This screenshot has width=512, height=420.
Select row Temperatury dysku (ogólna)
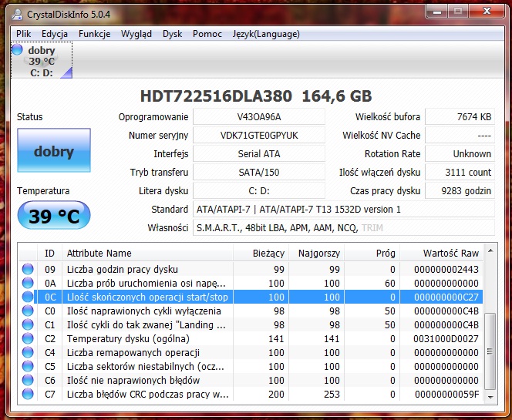[x=251, y=338]
